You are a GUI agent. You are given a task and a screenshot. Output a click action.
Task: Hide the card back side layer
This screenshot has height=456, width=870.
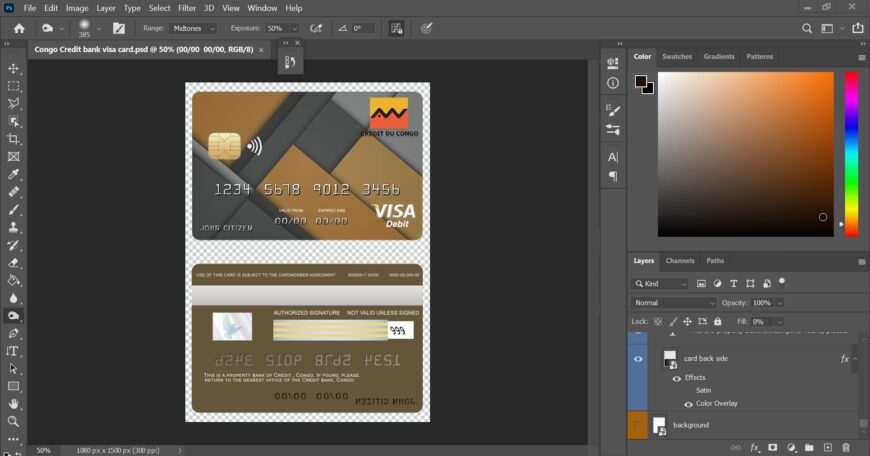638,359
